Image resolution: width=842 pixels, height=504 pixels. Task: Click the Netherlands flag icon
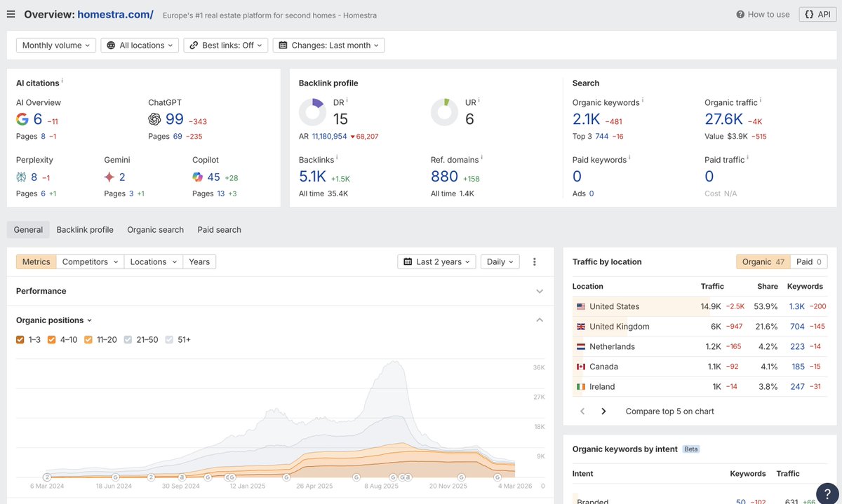coord(581,346)
